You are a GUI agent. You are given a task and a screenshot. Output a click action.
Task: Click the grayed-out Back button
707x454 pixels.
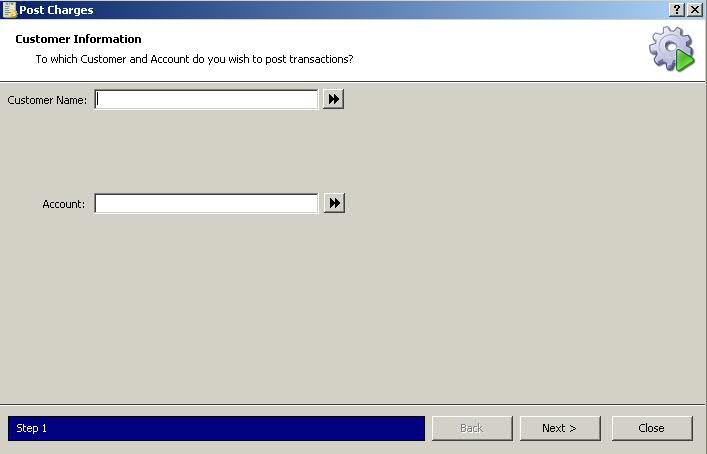(472, 428)
